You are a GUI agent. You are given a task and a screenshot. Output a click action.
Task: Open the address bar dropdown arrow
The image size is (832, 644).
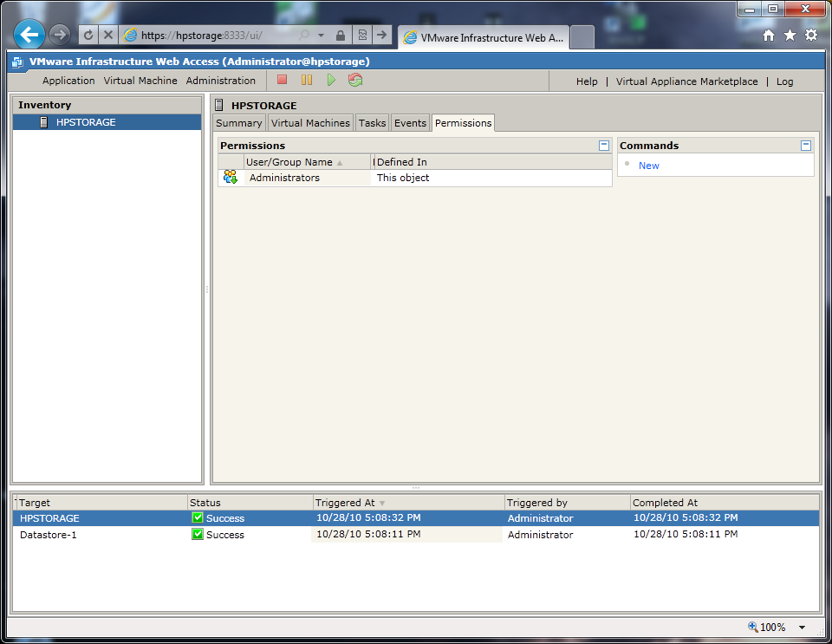(321, 36)
